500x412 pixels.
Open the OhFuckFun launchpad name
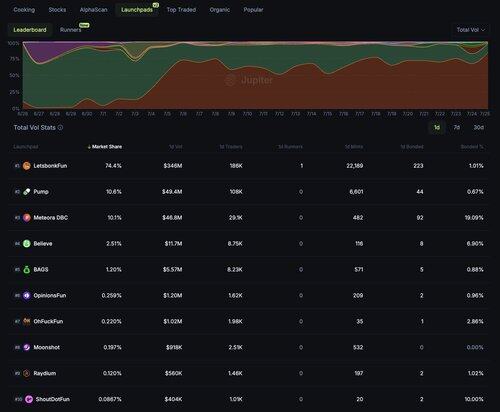tap(48, 321)
